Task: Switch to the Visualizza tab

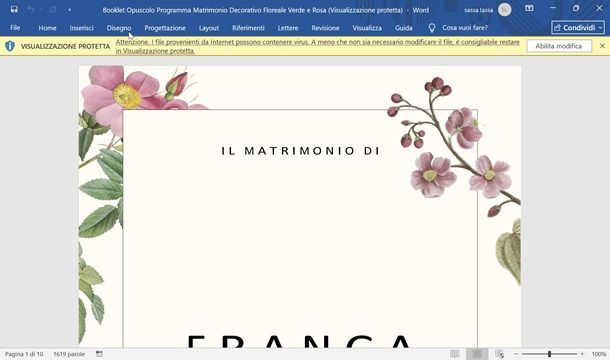Action: [x=367, y=28]
